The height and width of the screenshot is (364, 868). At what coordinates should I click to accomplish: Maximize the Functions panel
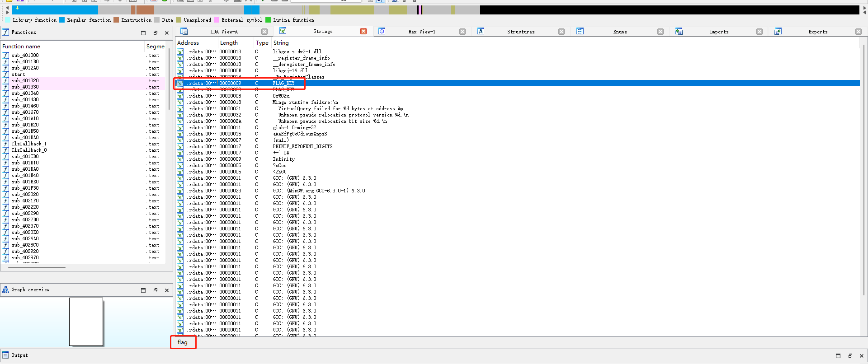coord(143,33)
